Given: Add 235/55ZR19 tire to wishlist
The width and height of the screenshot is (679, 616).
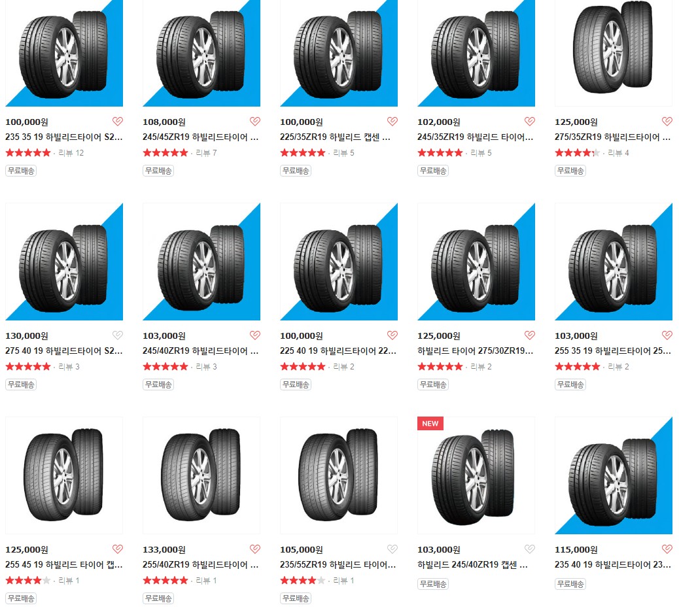Looking at the screenshot, I should pyautogui.click(x=392, y=549).
